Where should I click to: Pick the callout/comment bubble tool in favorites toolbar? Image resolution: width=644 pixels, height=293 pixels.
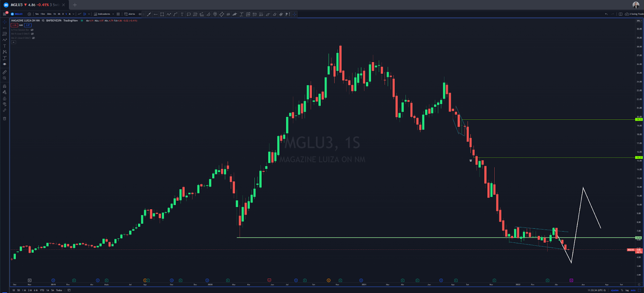pyautogui.click(x=189, y=14)
